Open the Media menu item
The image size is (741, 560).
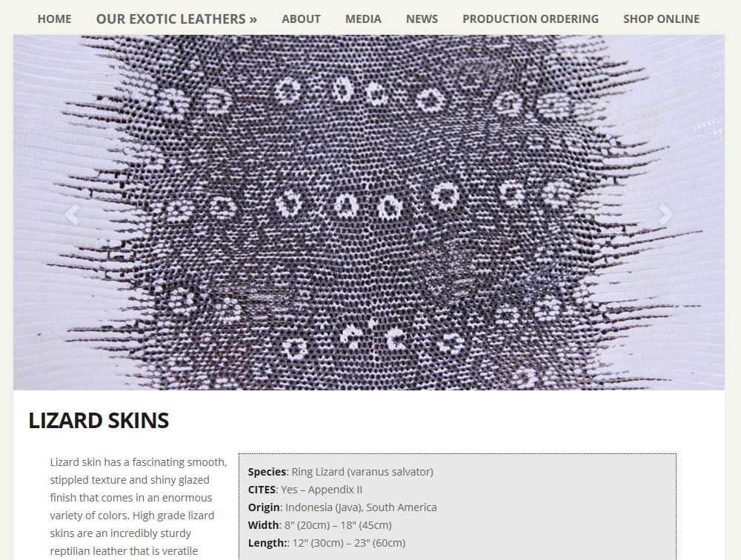tap(363, 19)
